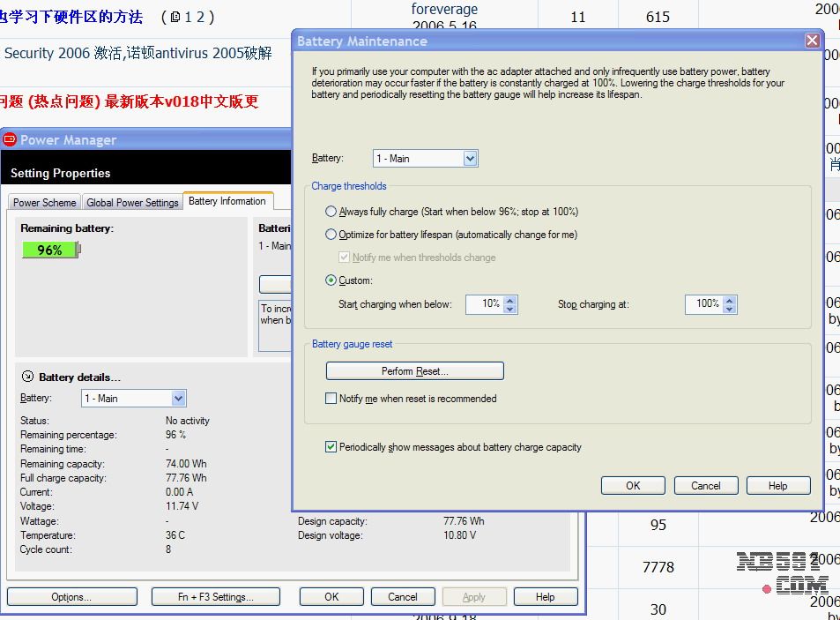Viewport: 840px width, 620px height.
Task: Close the Battery Maintenance dialog
Action: coord(812,41)
